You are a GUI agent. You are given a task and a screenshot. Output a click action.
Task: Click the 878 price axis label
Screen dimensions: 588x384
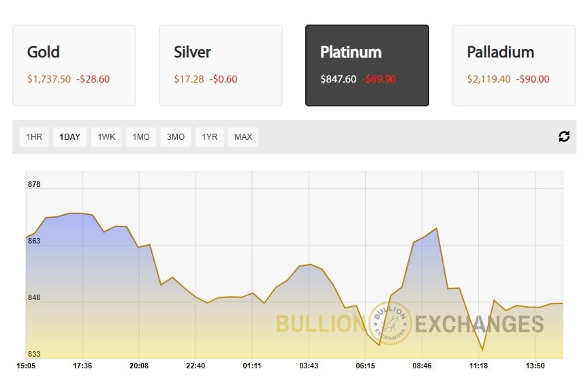pyautogui.click(x=34, y=184)
